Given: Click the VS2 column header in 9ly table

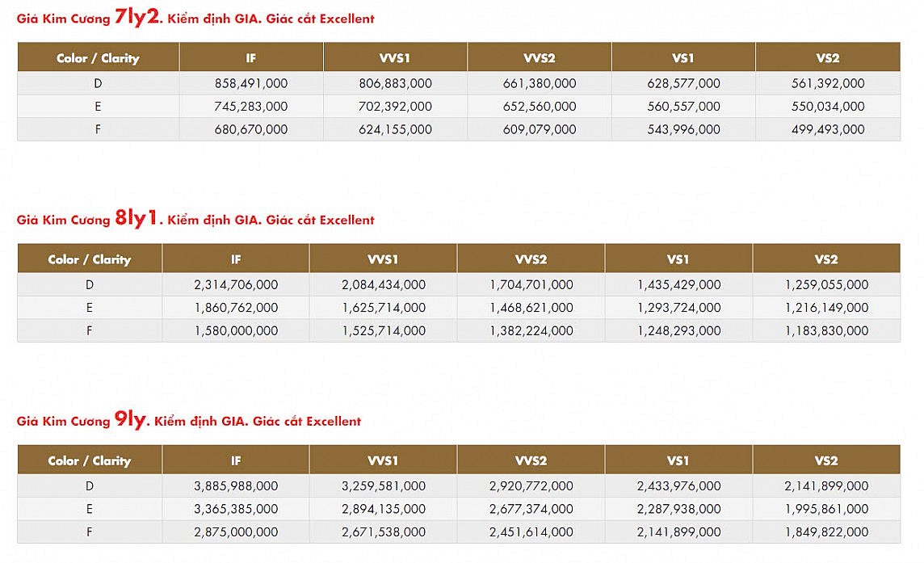Looking at the screenshot, I should tap(826, 460).
